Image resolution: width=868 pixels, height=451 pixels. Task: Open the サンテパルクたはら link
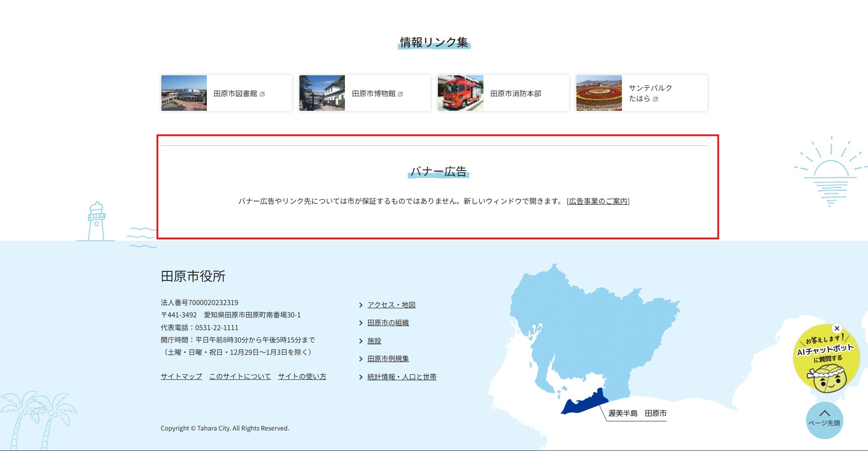pos(642,93)
